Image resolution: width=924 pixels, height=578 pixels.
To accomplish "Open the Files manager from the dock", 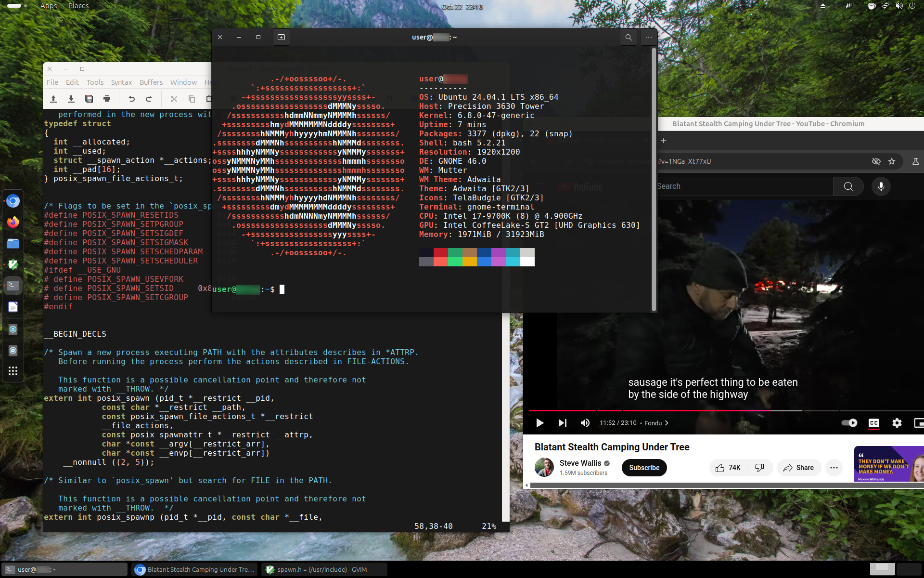I will click(x=13, y=243).
